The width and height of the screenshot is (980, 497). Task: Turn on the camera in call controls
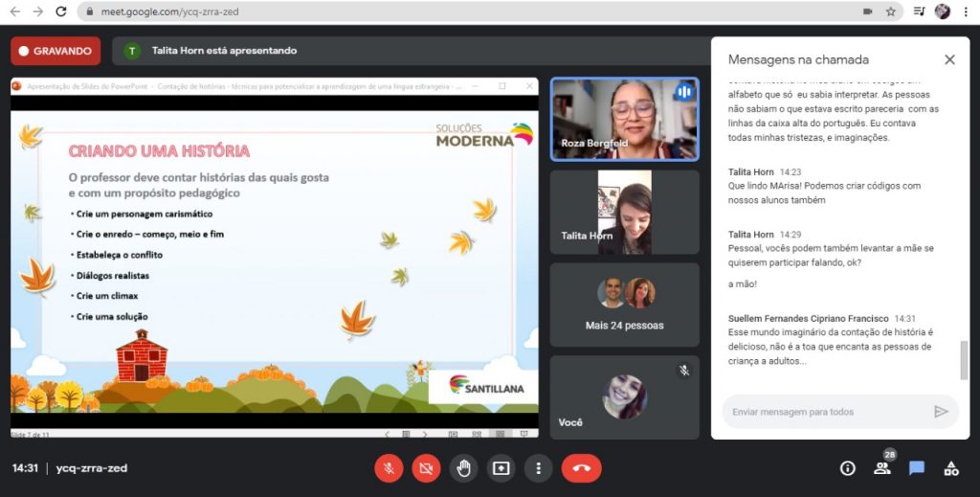click(x=426, y=468)
